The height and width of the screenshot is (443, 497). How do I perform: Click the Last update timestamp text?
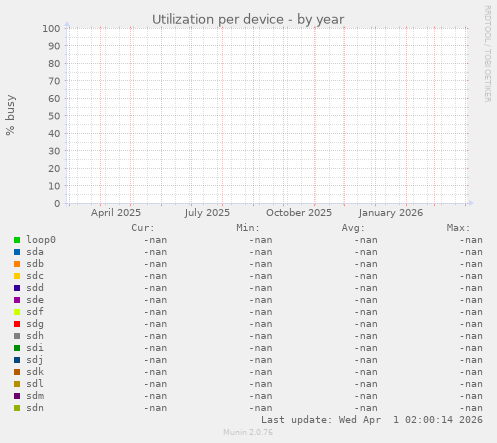tap(372, 420)
